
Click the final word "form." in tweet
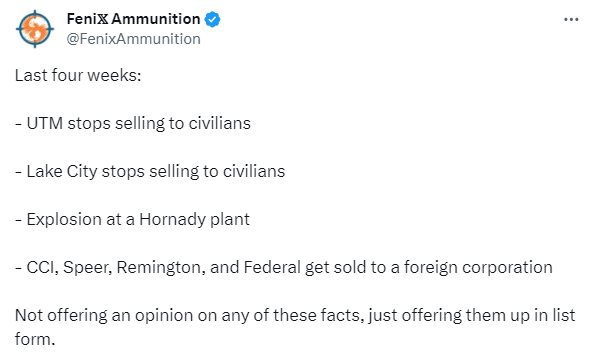35,339
